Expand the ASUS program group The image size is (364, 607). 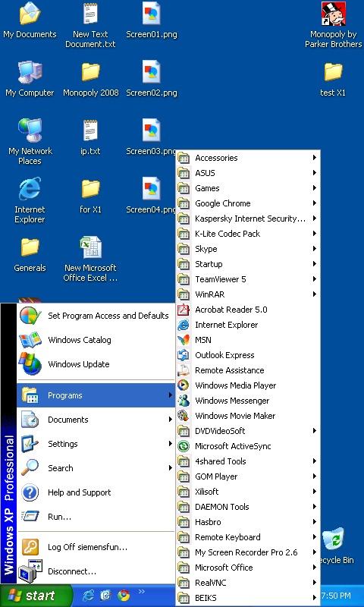click(248, 173)
